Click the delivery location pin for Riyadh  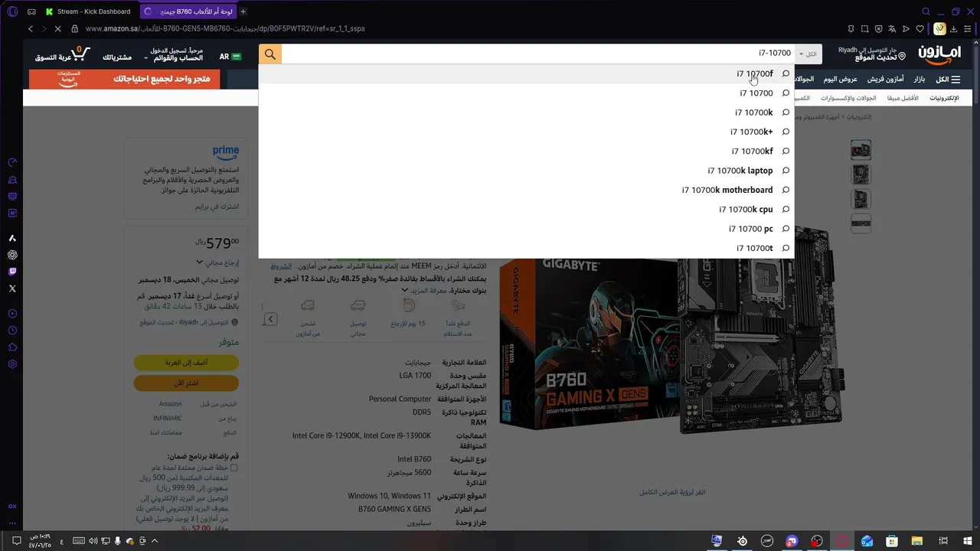(902, 56)
